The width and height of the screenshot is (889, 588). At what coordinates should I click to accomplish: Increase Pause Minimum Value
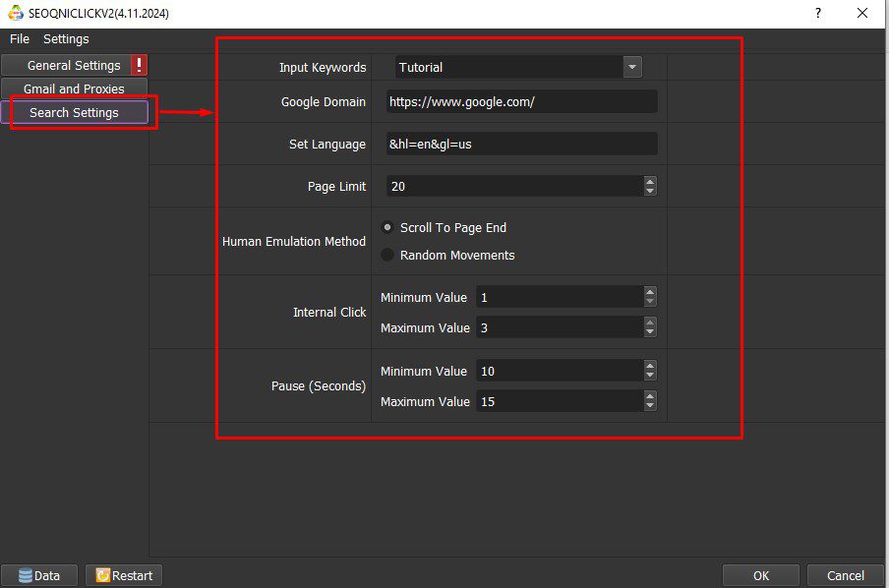point(650,366)
